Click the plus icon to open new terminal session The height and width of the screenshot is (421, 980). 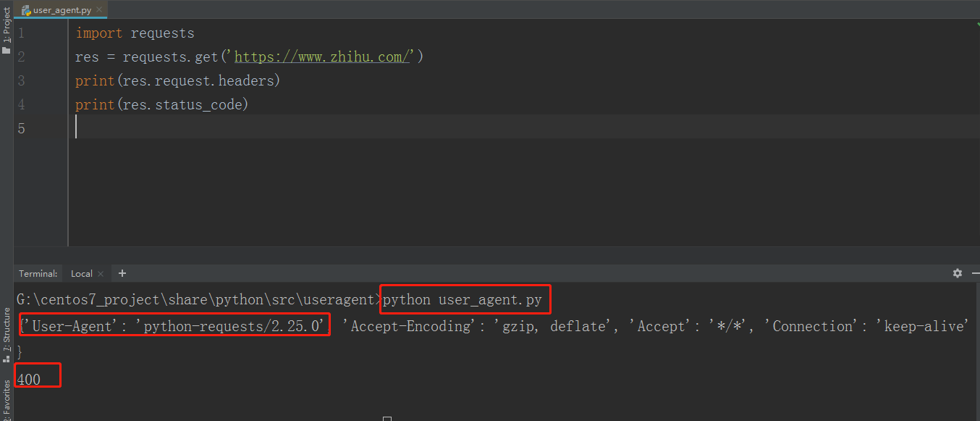[x=122, y=273]
